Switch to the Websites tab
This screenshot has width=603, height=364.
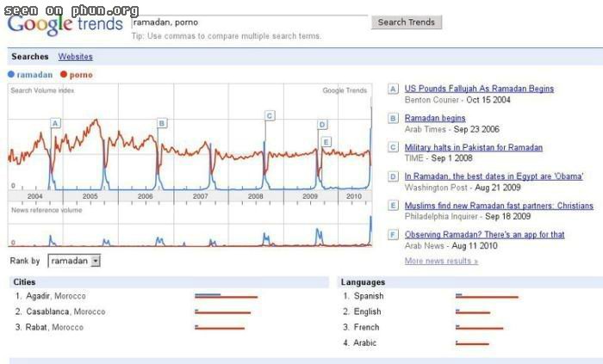[76, 57]
